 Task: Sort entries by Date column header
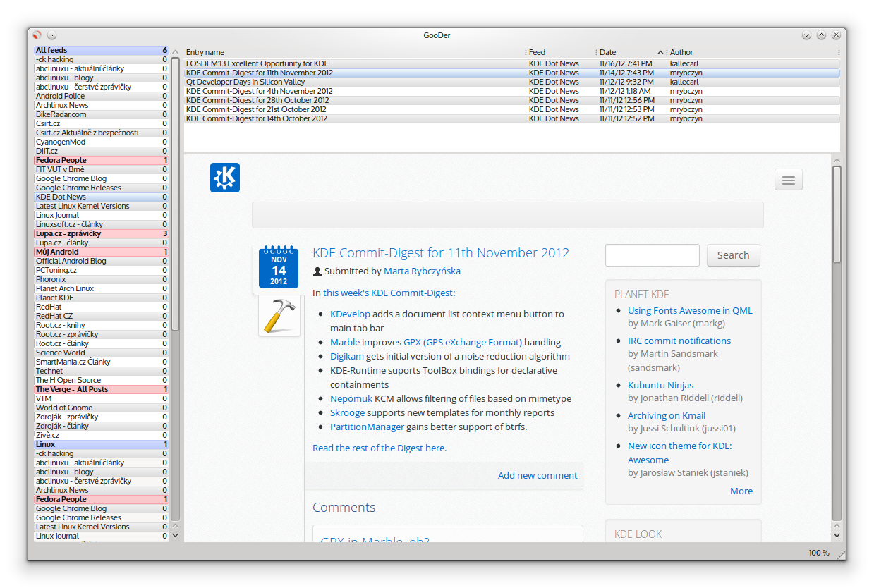(631, 52)
